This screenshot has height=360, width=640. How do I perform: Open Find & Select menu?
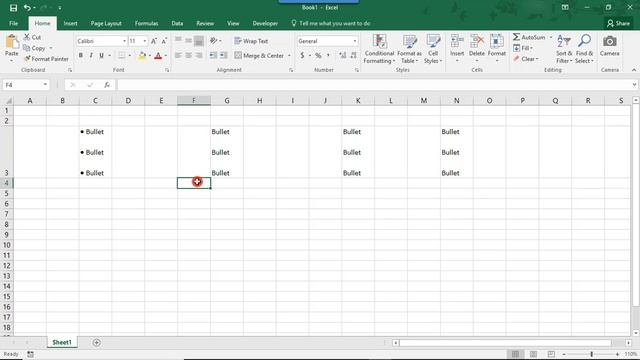tap(584, 49)
